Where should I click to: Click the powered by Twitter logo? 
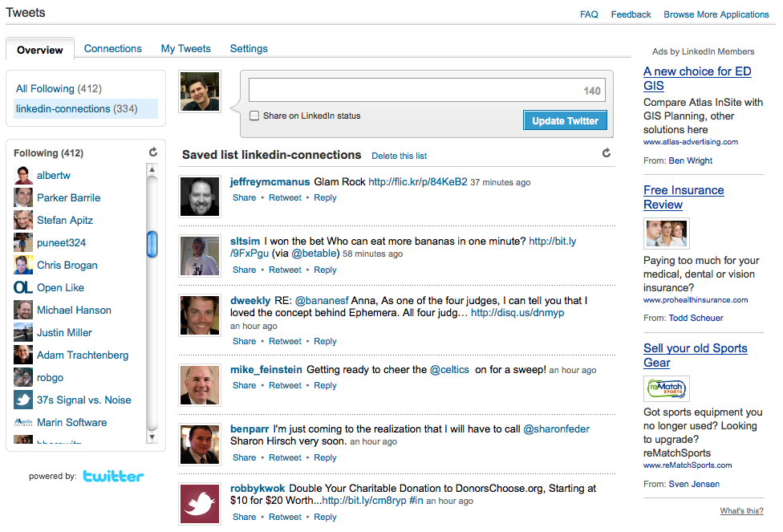pos(113,477)
